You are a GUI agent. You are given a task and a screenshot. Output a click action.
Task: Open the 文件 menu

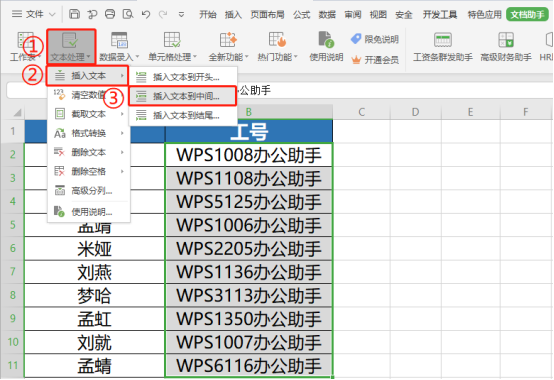point(34,14)
